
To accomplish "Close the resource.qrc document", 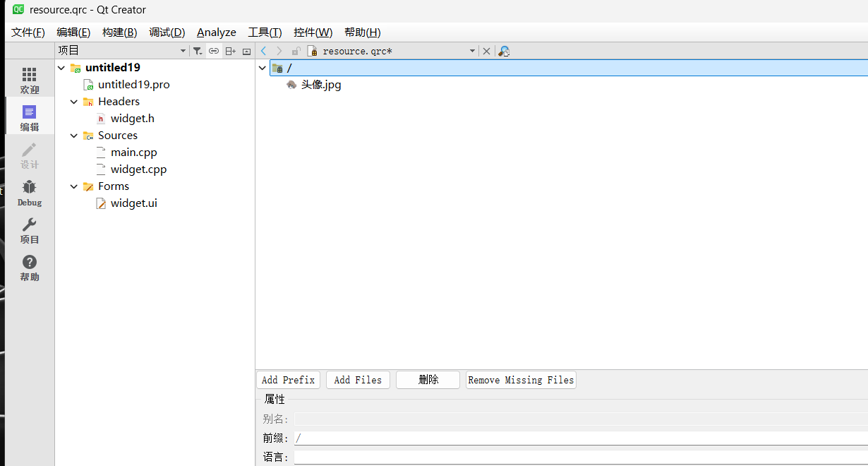I will [x=486, y=51].
